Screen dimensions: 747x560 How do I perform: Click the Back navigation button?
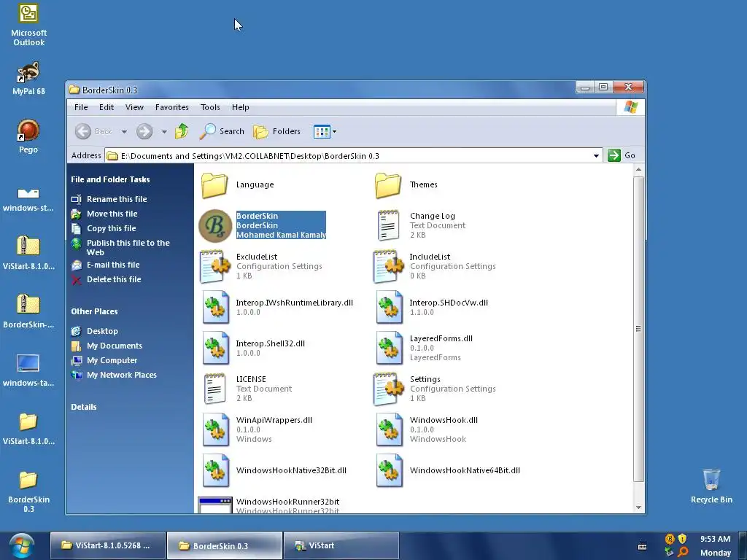coord(94,131)
